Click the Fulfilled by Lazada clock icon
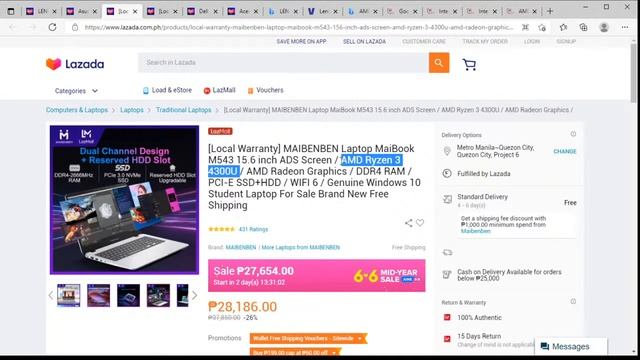Image resolution: width=640 pixels, height=360 pixels. [447, 173]
